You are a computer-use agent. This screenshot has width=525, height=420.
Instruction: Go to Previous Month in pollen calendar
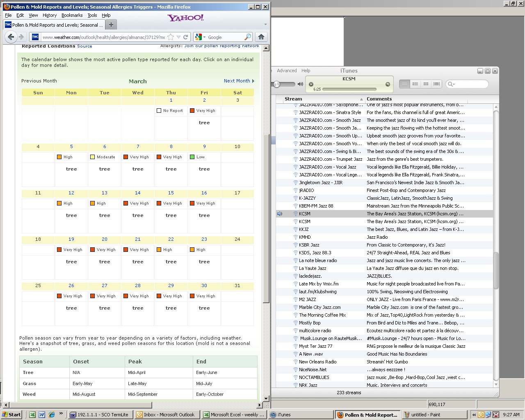[39, 81]
